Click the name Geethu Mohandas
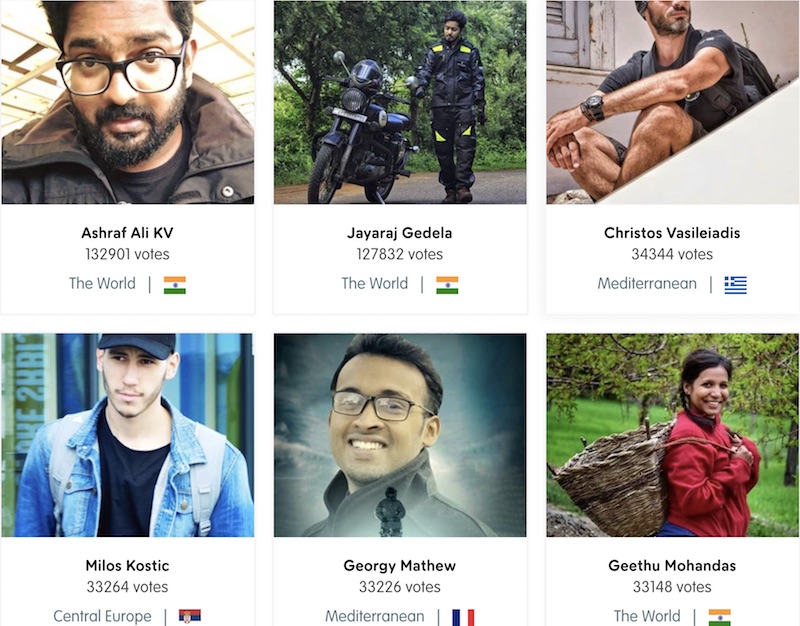Viewport: 800px width, 626px height. coord(672,565)
